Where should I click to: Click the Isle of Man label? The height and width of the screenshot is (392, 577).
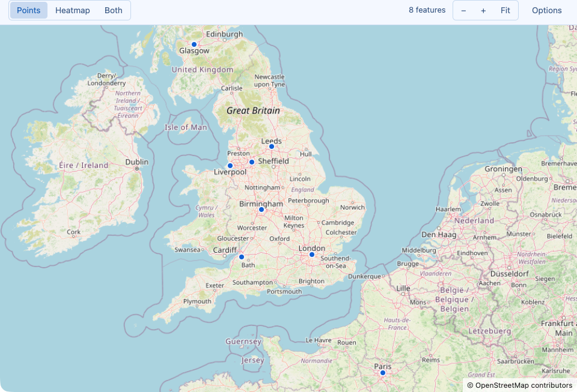[x=186, y=127]
